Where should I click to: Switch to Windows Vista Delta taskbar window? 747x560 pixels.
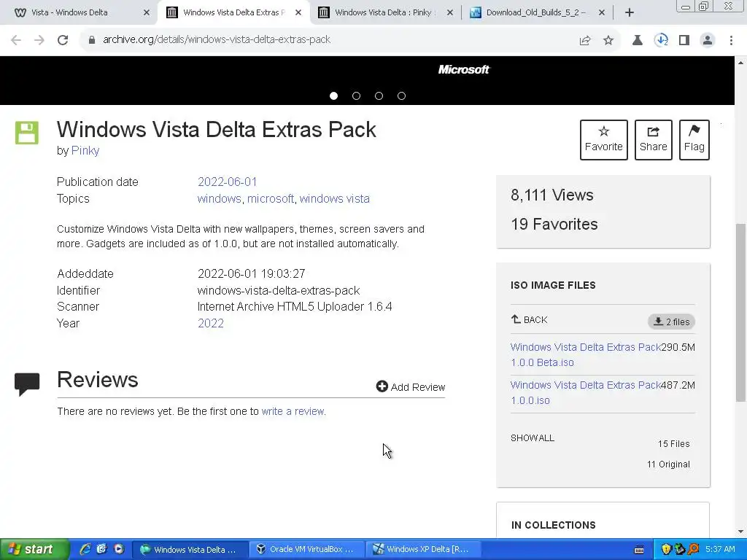tap(190, 550)
